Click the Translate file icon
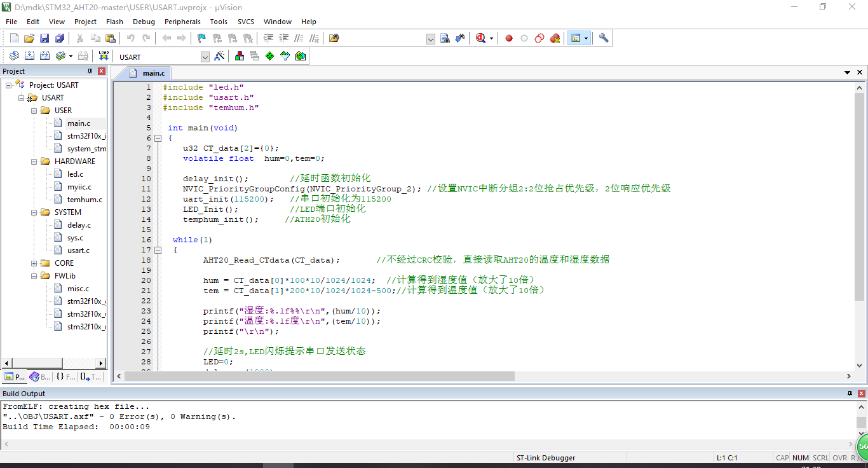The image size is (868, 468). pos(14,56)
